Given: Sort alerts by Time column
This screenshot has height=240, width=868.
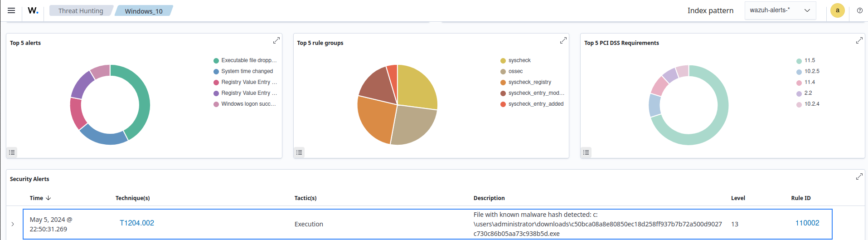Looking at the screenshot, I should (40, 198).
